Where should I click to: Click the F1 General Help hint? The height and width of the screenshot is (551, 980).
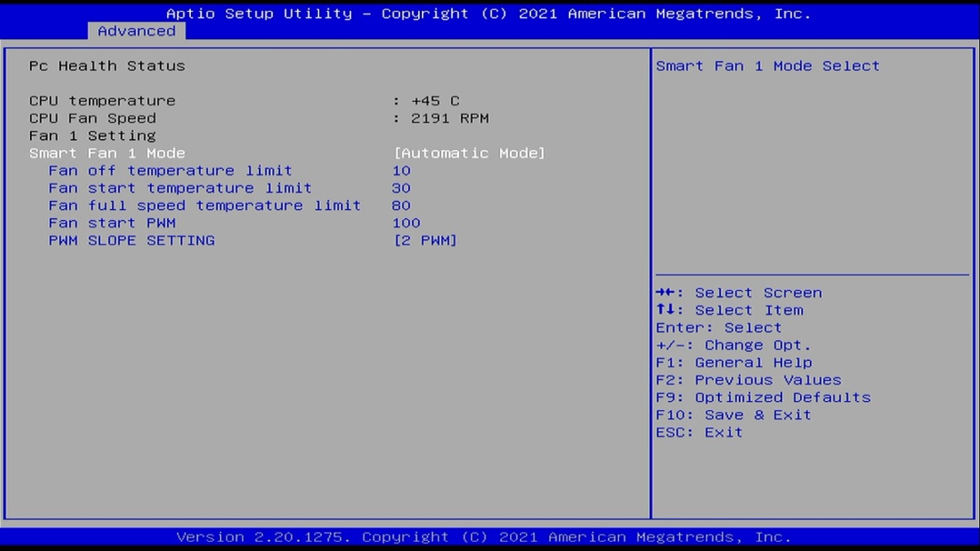coord(733,362)
